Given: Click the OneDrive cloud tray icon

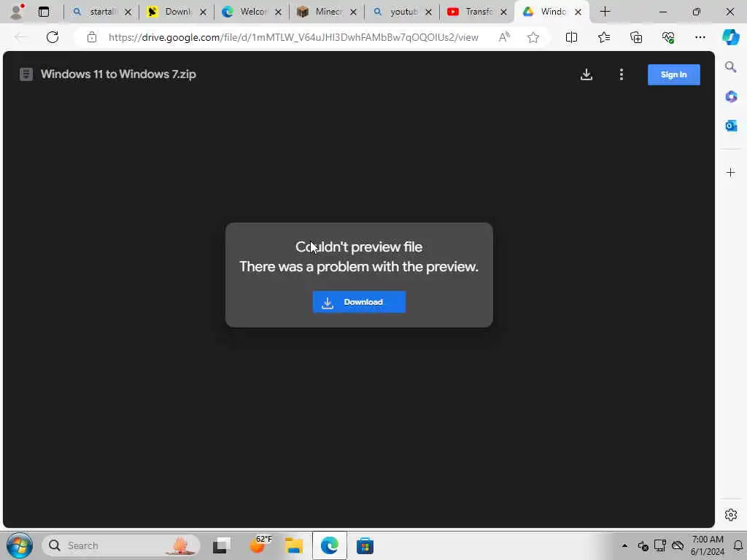Looking at the screenshot, I should (x=678, y=545).
